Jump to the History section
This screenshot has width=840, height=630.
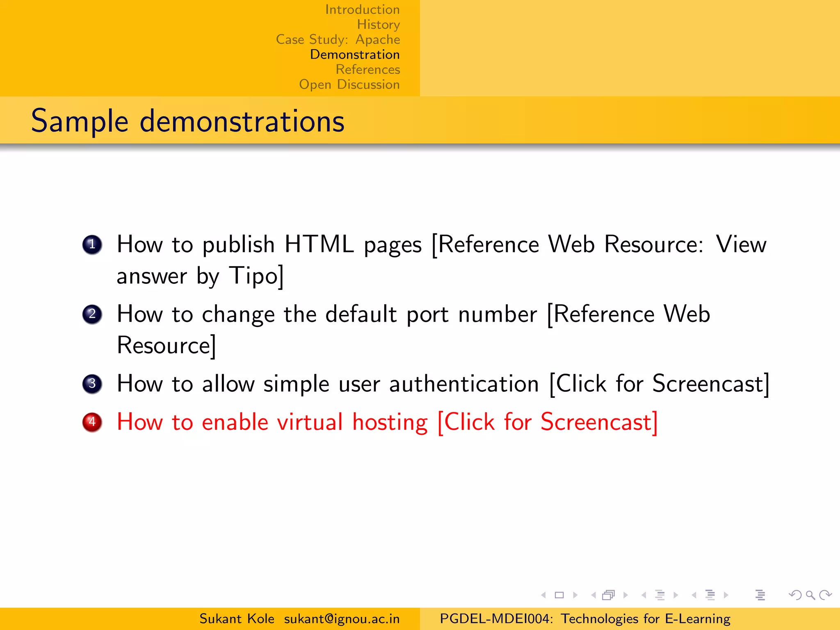[378, 25]
